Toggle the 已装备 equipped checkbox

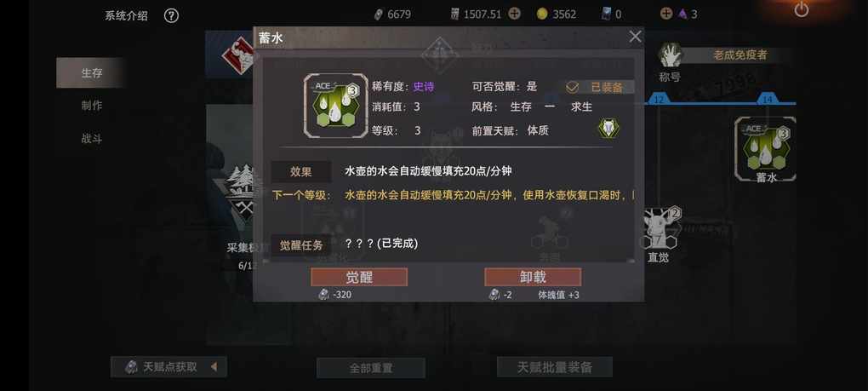coord(572,88)
